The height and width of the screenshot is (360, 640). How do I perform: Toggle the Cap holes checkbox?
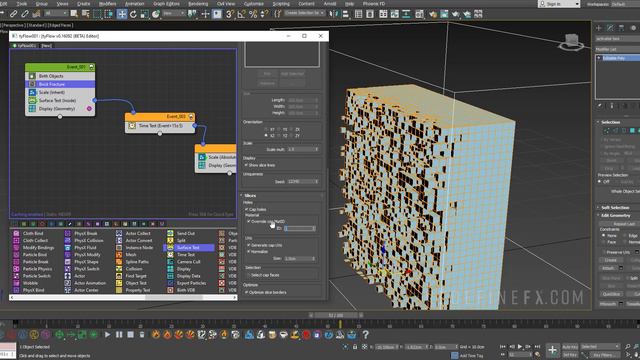pos(247,209)
